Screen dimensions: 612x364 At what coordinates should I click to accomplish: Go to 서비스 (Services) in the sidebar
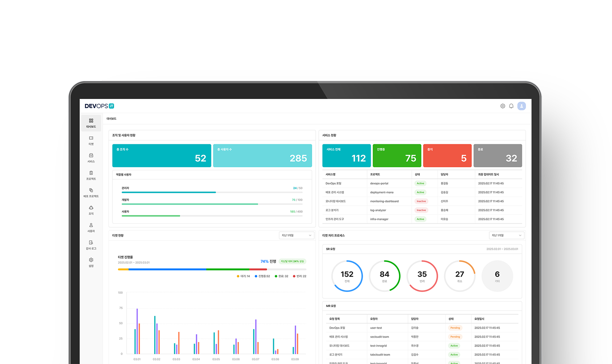[91, 158]
